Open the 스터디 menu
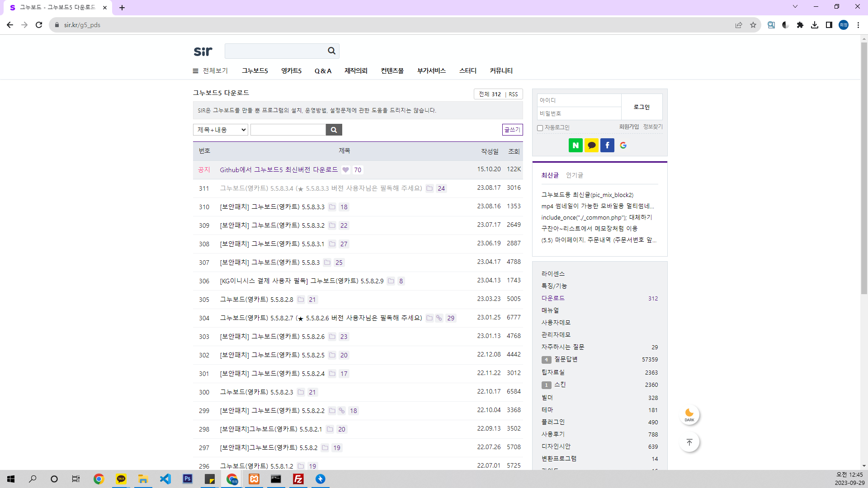This screenshot has height=488, width=868. [x=468, y=71]
